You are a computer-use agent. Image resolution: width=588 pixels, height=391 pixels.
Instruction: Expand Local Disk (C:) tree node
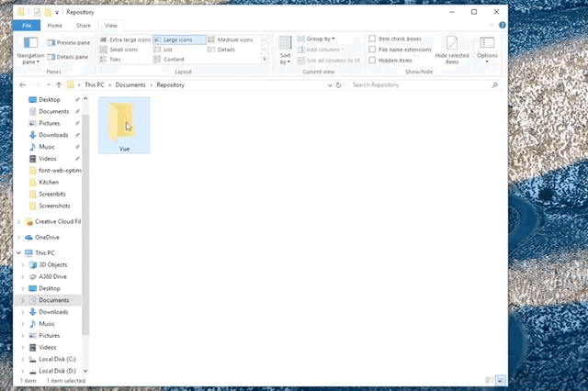click(23, 359)
